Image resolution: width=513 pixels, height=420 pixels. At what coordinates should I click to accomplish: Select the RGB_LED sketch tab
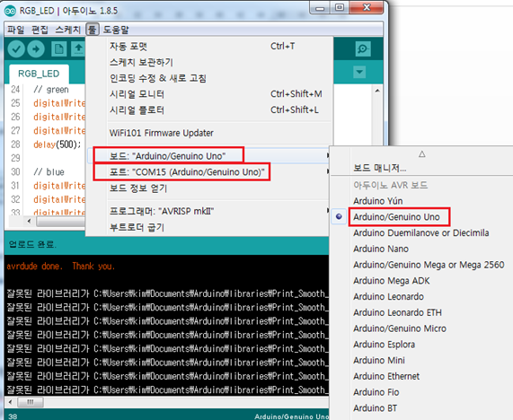point(39,74)
